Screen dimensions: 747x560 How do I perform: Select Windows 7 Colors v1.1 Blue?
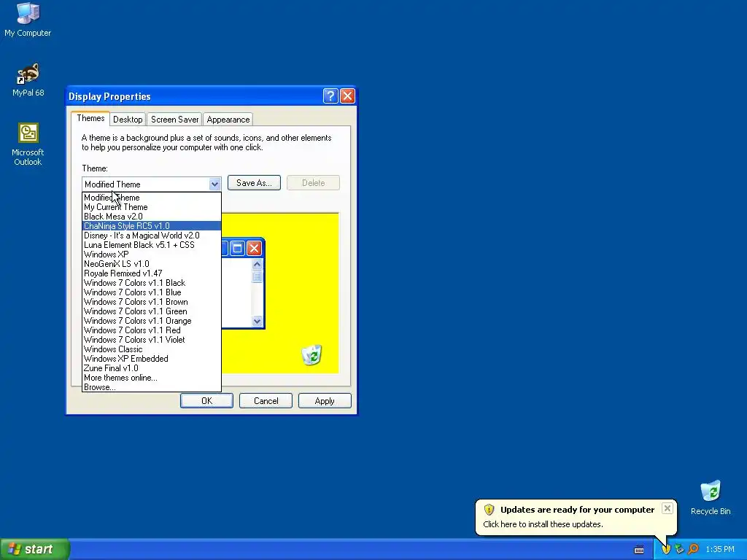click(152, 292)
